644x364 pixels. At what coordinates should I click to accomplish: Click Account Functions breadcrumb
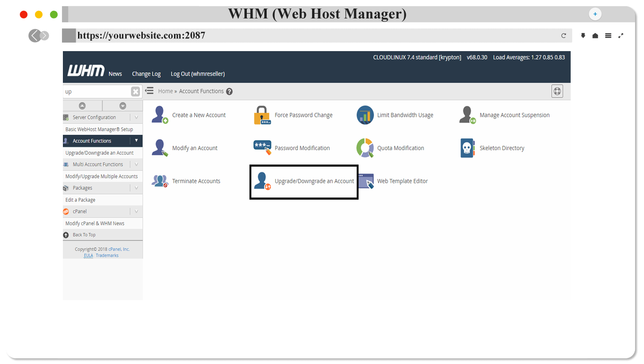[x=201, y=91]
